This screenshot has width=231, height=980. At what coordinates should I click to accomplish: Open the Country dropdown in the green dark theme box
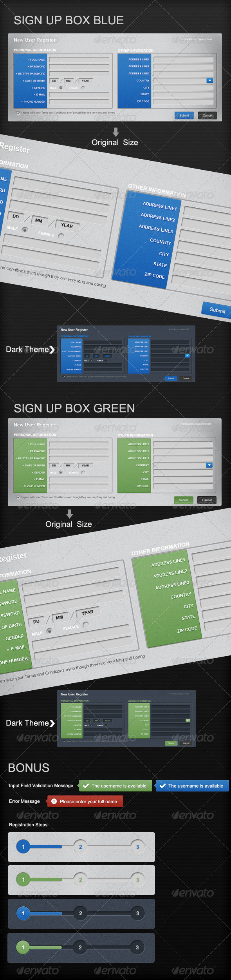(x=188, y=720)
